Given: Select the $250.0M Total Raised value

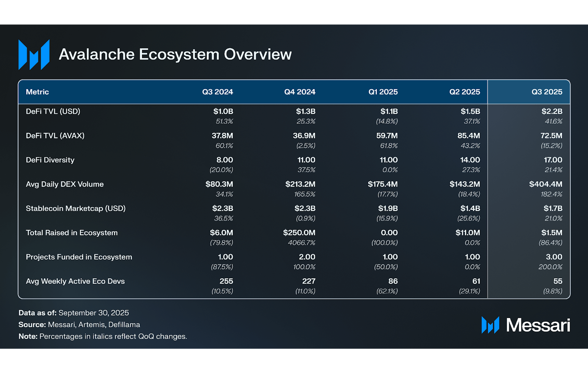Looking at the screenshot, I should point(299,233).
